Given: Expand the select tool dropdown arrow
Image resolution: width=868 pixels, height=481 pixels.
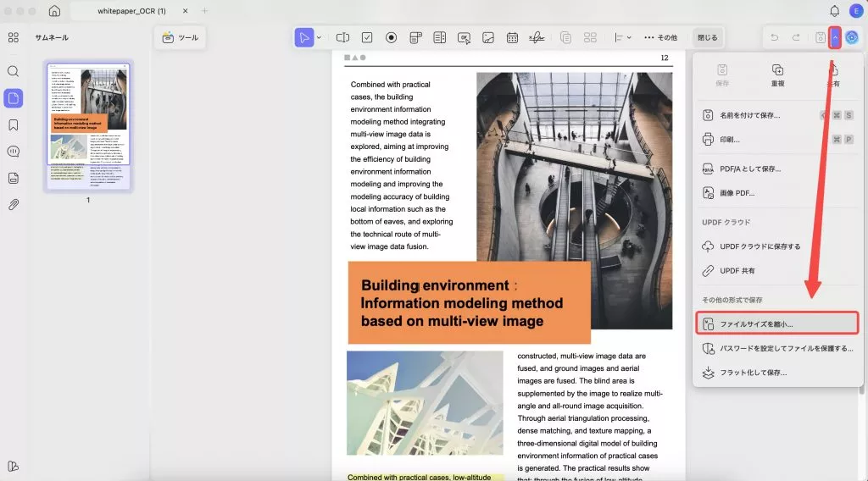Looking at the screenshot, I should pos(319,37).
